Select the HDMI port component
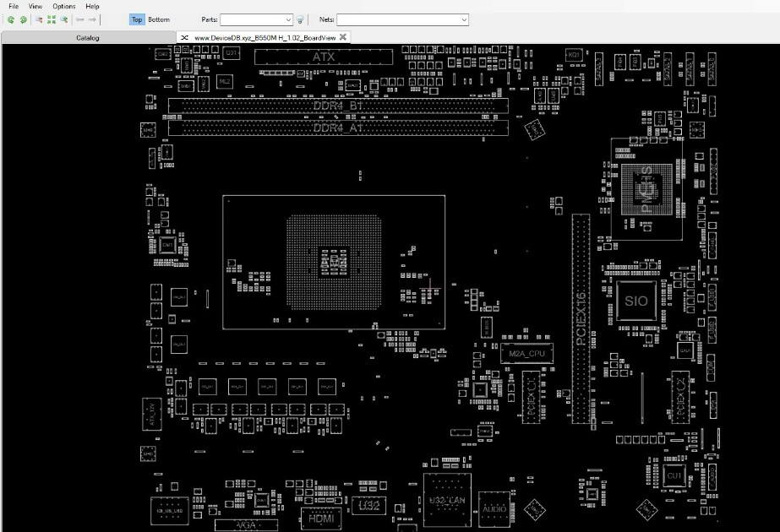The height and width of the screenshot is (532, 780). coord(321,518)
